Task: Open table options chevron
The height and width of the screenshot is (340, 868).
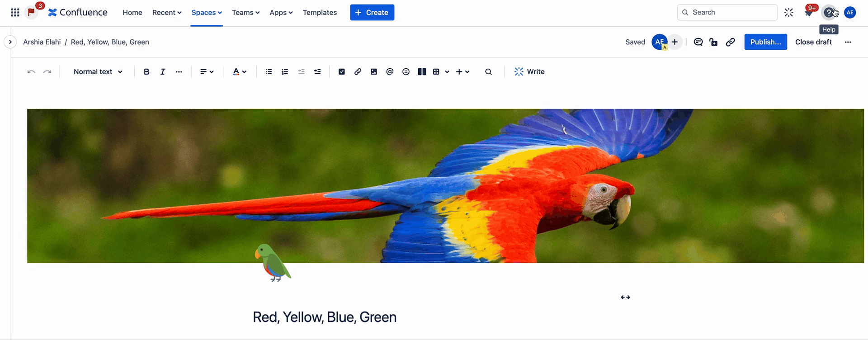Action: click(447, 71)
